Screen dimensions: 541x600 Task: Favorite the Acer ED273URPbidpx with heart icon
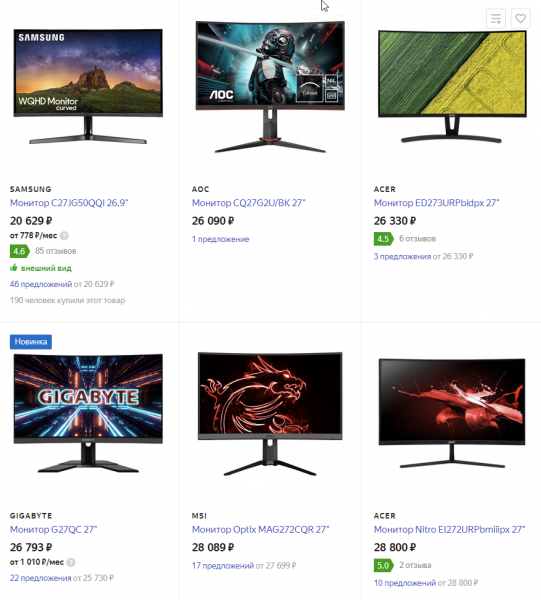520,18
